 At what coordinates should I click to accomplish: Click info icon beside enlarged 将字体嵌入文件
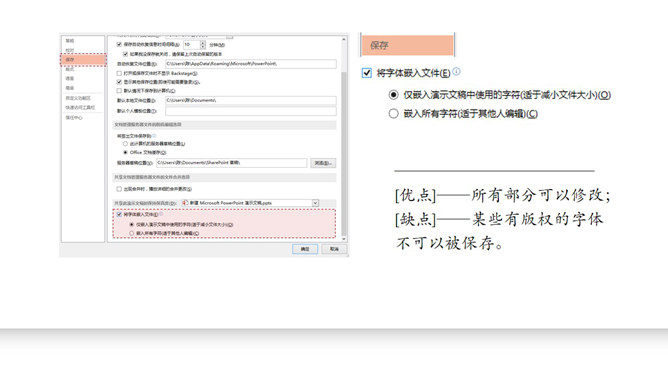click(x=456, y=72)
